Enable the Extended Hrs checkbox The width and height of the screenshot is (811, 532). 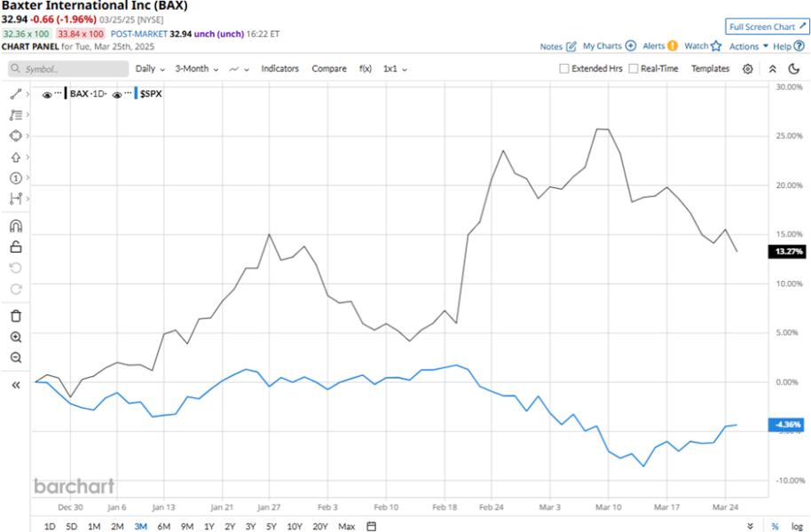(x=564, y=68)
